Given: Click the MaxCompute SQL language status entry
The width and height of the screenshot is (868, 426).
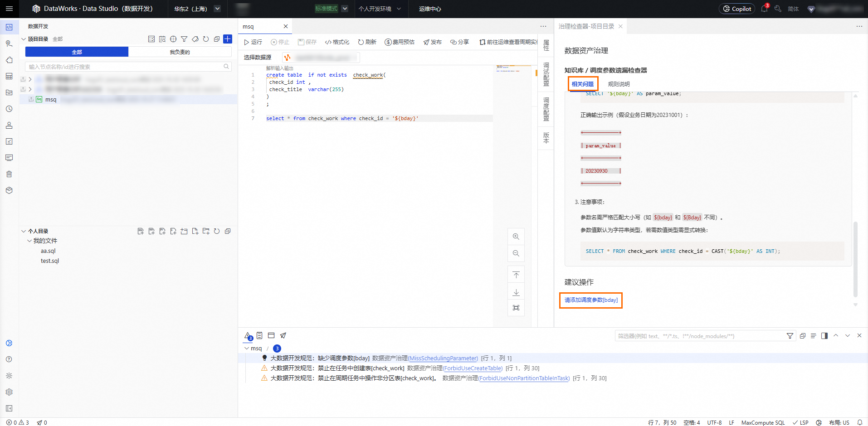Looking at the screenshot, I should coord(763,422).
